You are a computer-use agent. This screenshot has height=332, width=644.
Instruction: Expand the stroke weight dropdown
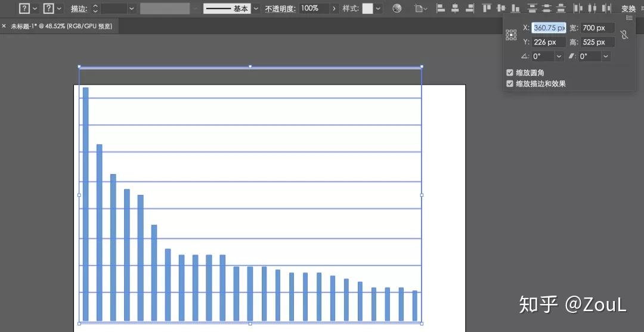132,8
